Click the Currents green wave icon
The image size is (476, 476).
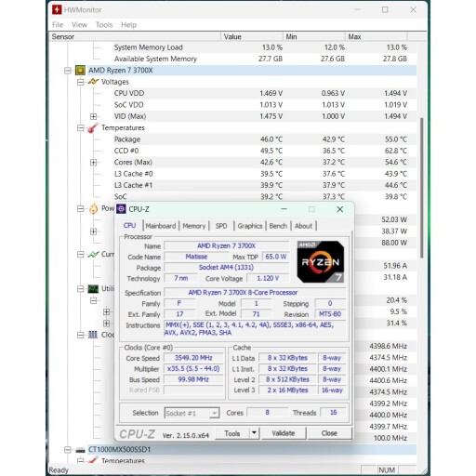click(93, 254)
